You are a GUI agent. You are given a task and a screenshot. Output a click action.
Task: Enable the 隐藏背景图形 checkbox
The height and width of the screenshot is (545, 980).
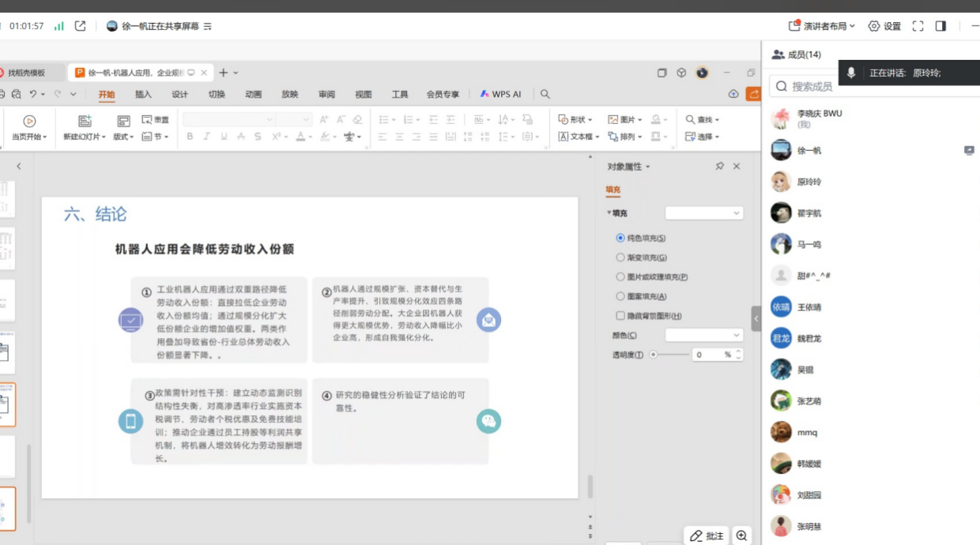pyautogui.click(x=620, y=316)
